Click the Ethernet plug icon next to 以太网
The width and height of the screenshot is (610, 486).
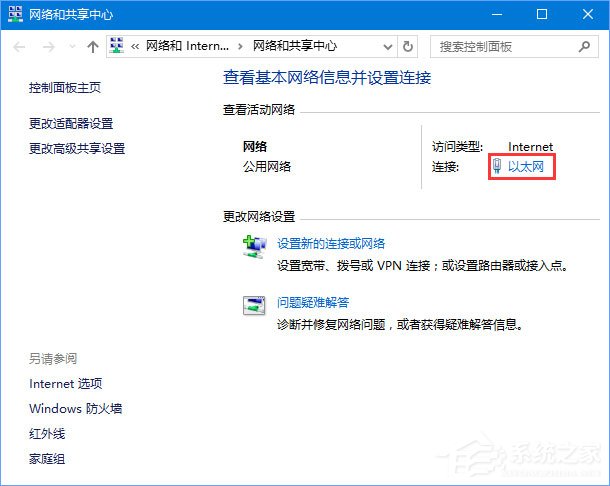click(x=497, y=166)
